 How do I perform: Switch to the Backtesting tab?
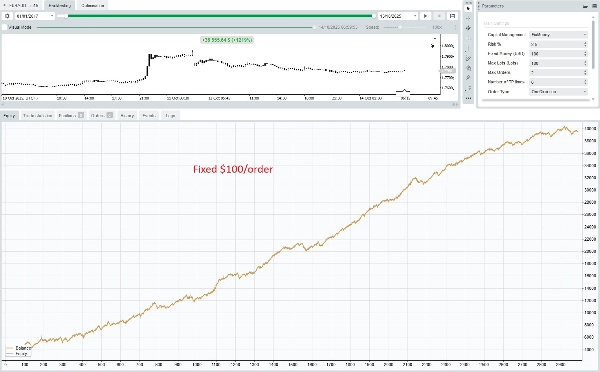tap(59, 5)
